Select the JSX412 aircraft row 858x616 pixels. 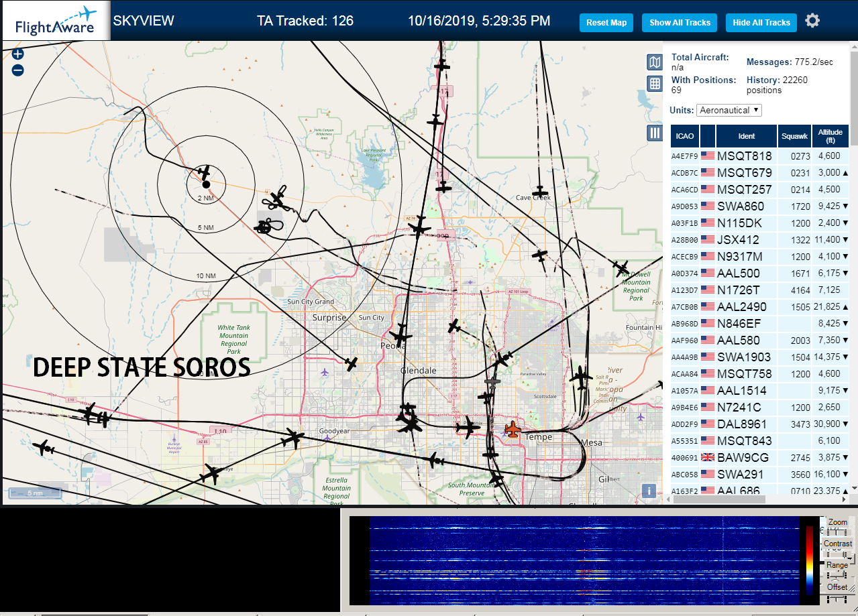click(759, 239)
